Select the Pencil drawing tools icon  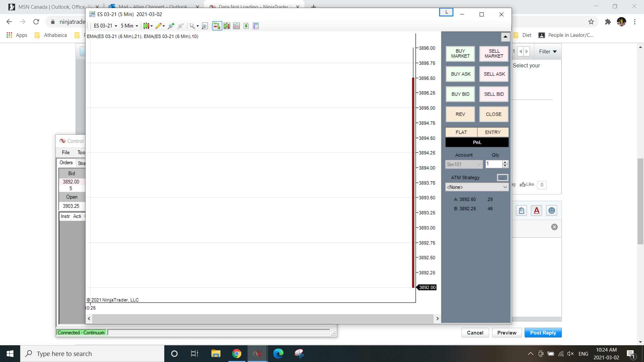coord(159,26)
